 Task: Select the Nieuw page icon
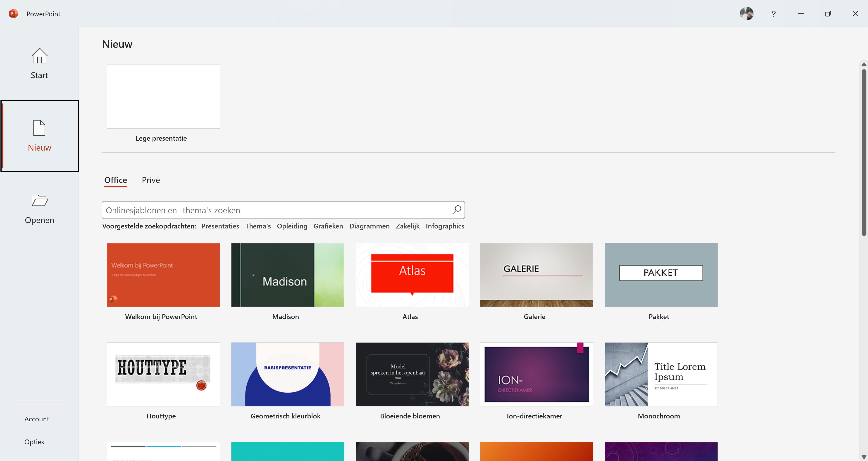[x=39, y=128]
